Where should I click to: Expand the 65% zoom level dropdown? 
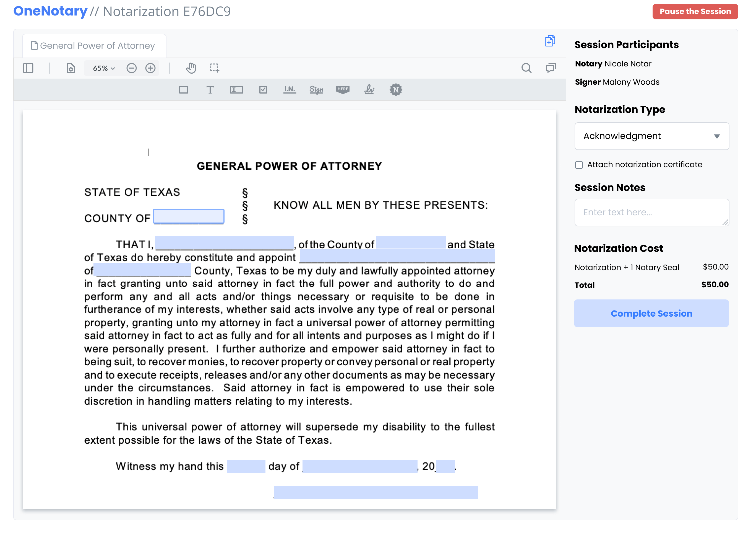coord(104,68)
